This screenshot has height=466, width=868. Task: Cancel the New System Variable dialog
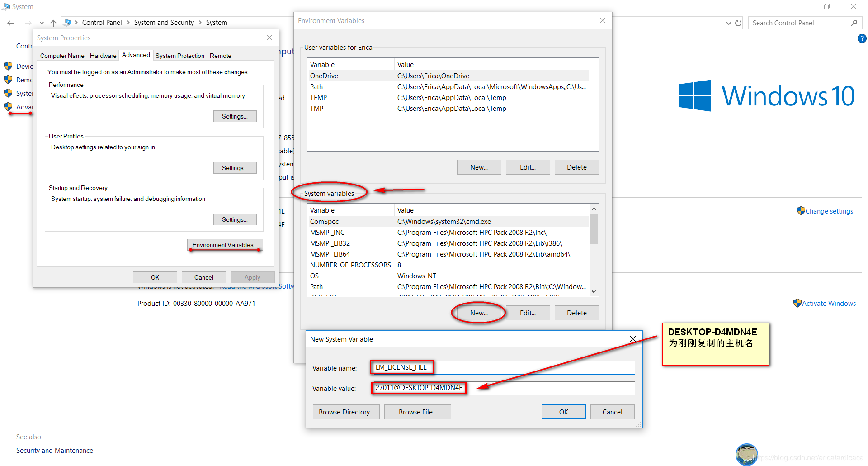[x=613, y=412]
